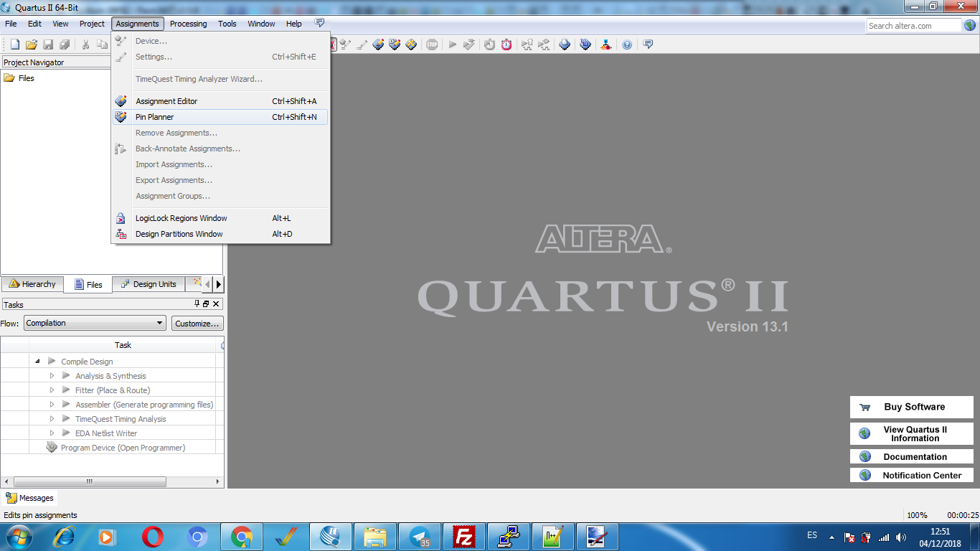Click the Start Compilation play icon
The width and height of the screenshot is (980, 551).
point(453,44)
